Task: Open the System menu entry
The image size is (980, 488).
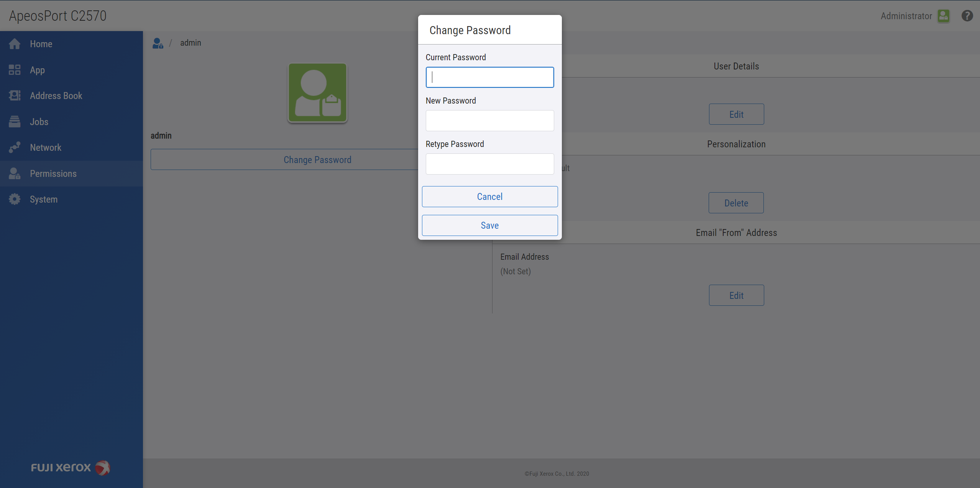Action: pos(44,199)
